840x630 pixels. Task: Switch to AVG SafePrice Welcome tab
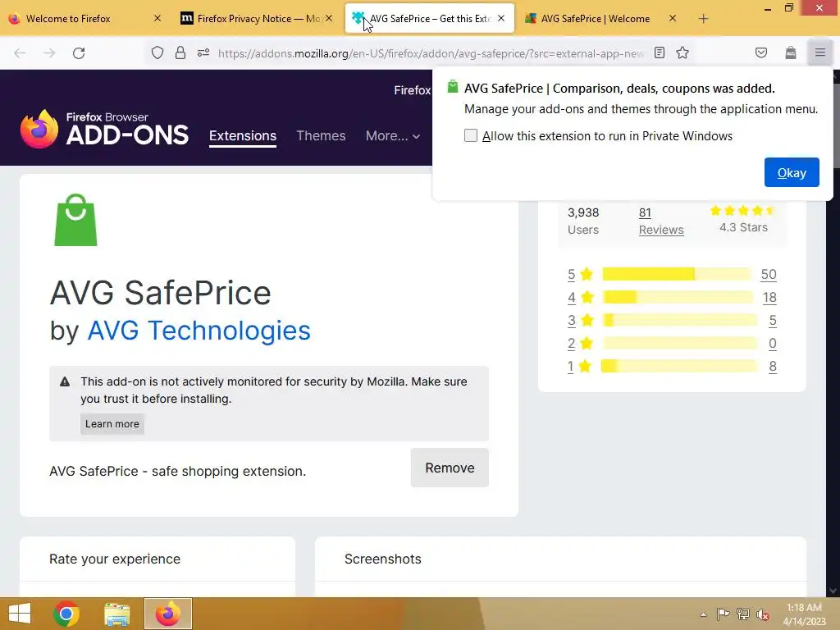(x=596, y=19)
